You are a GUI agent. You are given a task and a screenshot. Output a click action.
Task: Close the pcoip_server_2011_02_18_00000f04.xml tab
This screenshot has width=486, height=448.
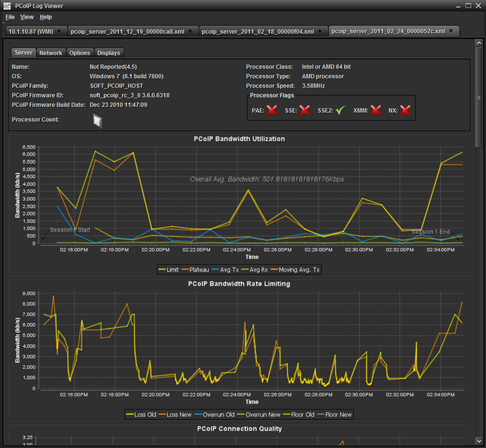coord(320,31)
